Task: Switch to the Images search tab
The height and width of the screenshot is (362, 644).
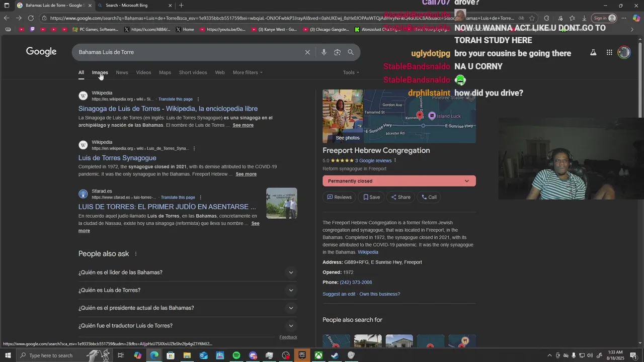Action: 100,72
